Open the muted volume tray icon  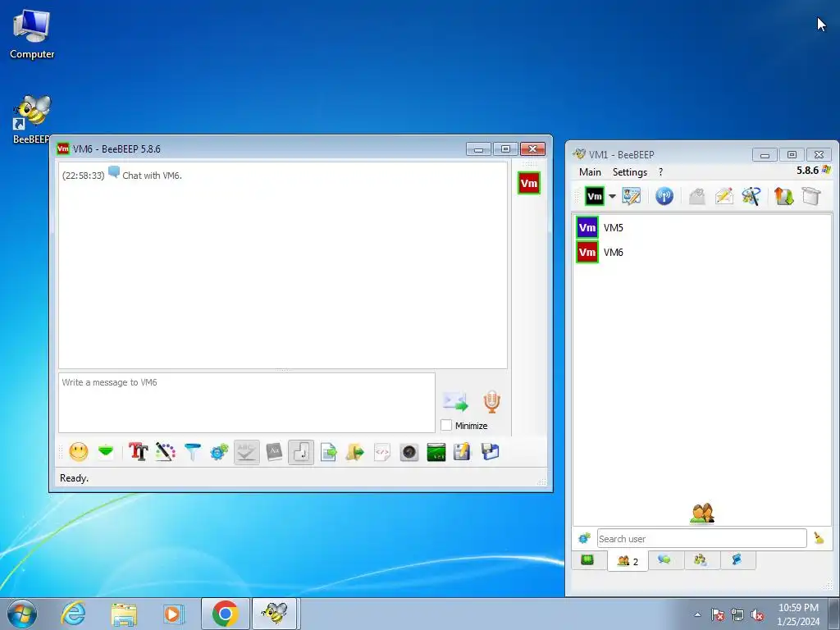point(757,615)
